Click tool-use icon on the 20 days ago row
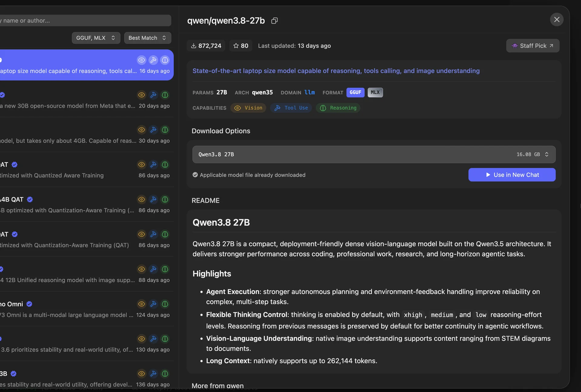The height and width of the screenshot is (392, 581). tap(153, 95)
